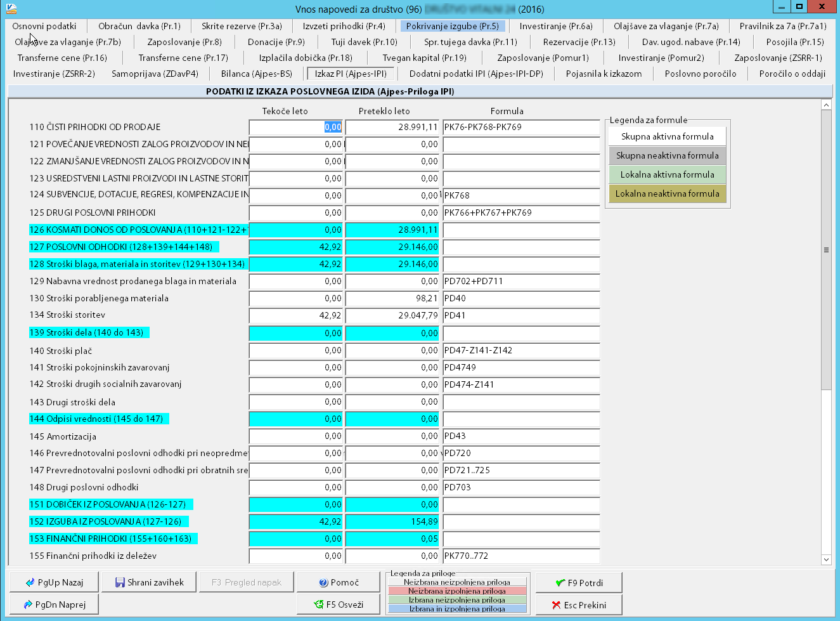The image size is (840, 621).
Task: Open Dav. ugod. nabave (Pr.14) tab
Action: (691, 42)
